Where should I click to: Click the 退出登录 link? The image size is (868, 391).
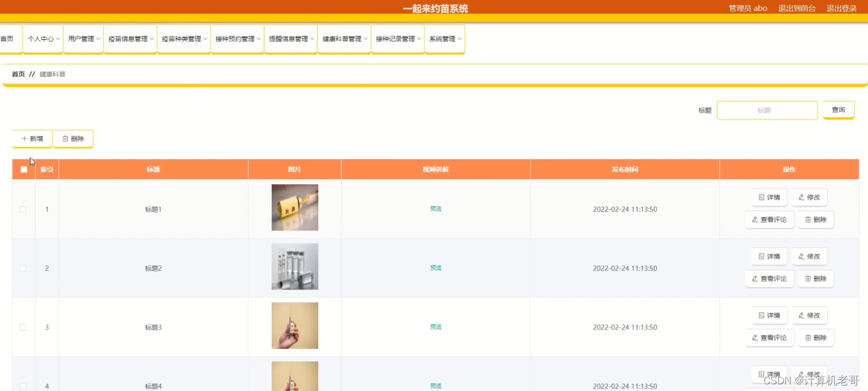tap(841, 8)
